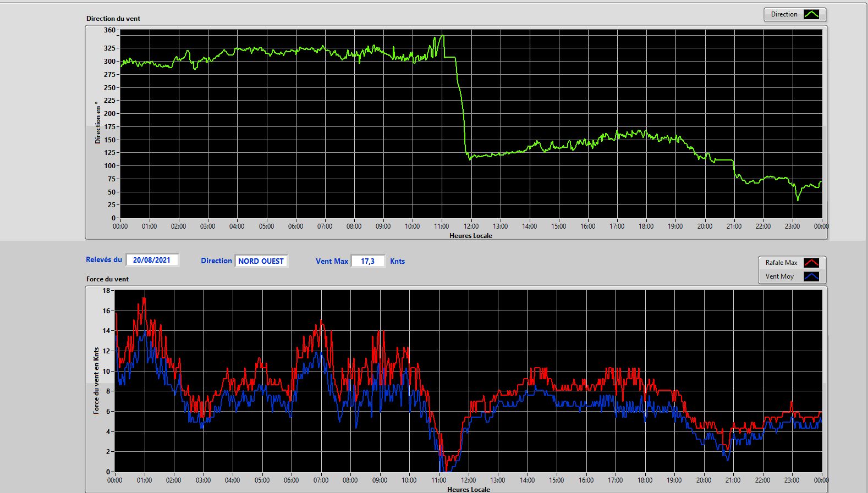Click the Vent Max value field 17,3
Viewport: 868px width, 493px height.
pyautogui.click(x=368, y=261)
